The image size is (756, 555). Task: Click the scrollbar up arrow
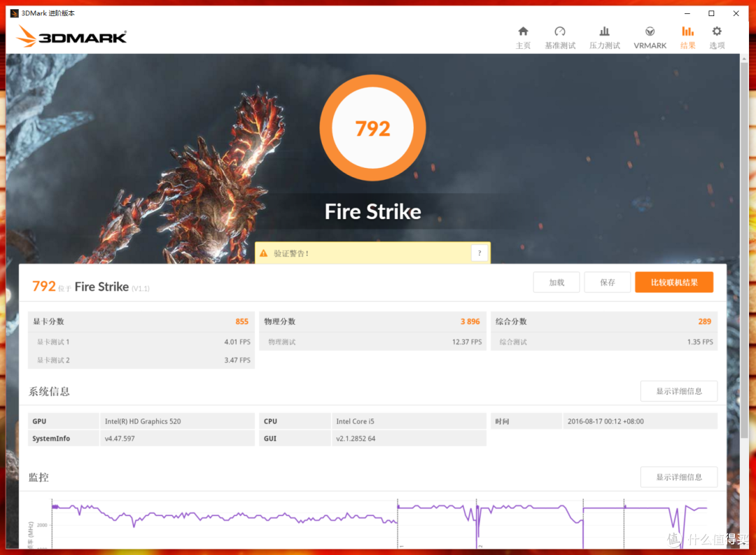744,58
